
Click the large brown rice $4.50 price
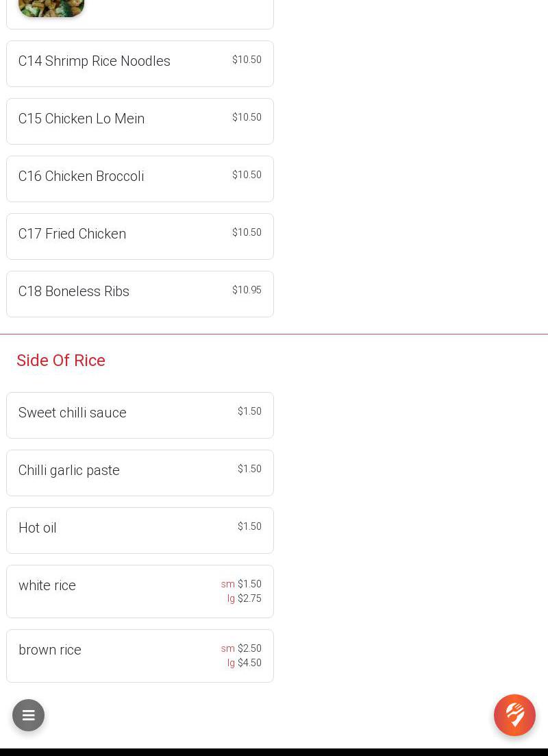tap(249, 663)
